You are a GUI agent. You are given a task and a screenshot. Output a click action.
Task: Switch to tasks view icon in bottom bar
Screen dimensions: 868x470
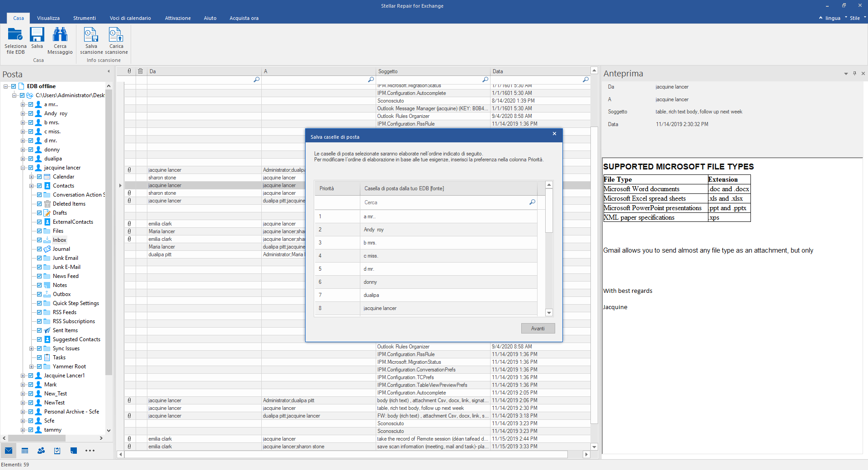pyautogui.click(x=57, y=451)
